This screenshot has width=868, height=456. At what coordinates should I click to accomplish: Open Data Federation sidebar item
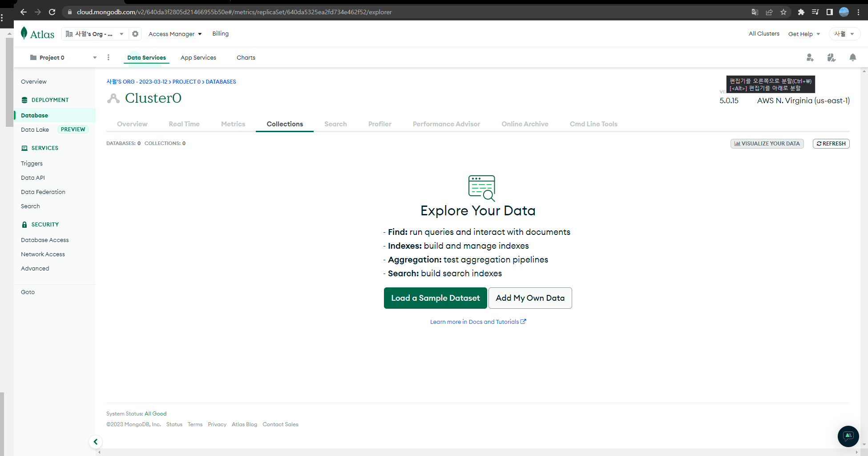pyautogui.click(x=43, y=192)
